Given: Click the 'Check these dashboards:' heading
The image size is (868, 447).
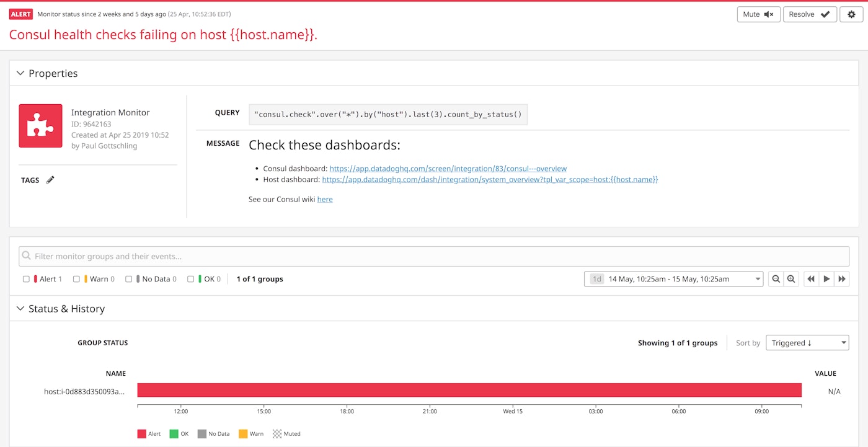Looking at the screenshot, I should click(324, 145).
